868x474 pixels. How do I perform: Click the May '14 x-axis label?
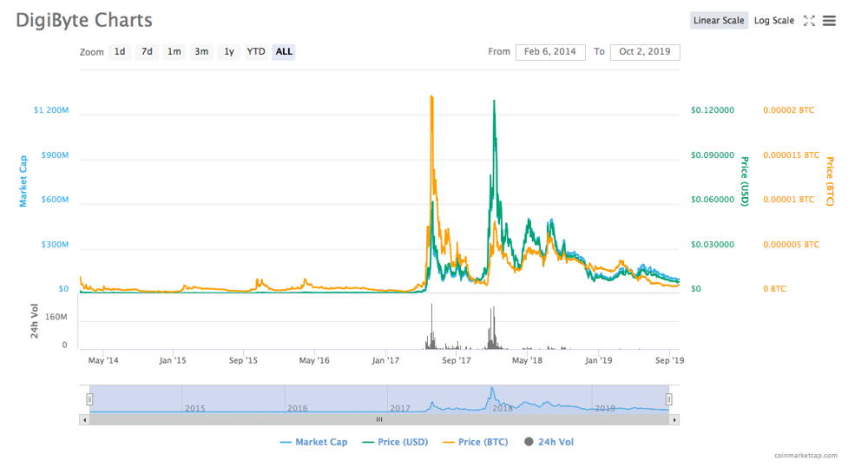(103, 360)
